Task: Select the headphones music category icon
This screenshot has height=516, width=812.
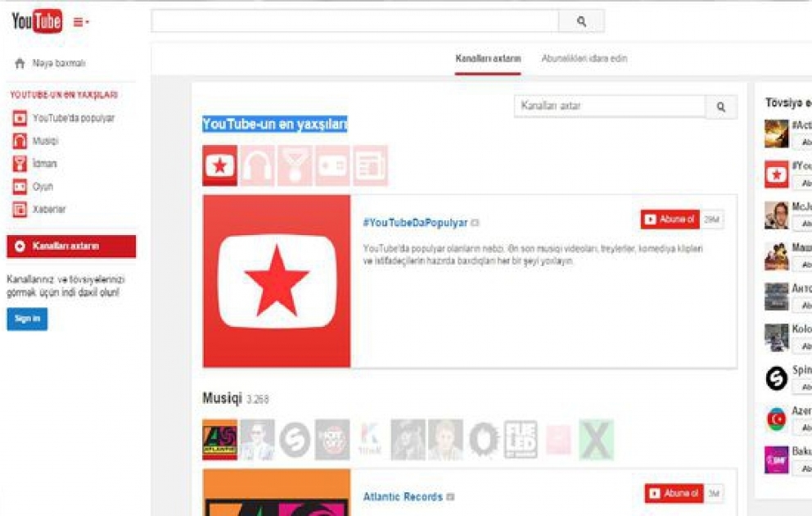Action: 257,165
